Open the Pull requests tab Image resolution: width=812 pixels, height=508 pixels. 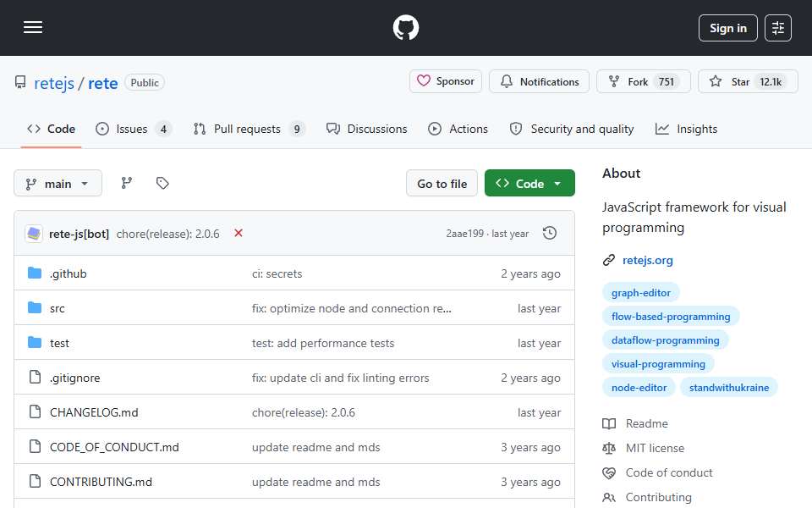[x=249, y=129]
